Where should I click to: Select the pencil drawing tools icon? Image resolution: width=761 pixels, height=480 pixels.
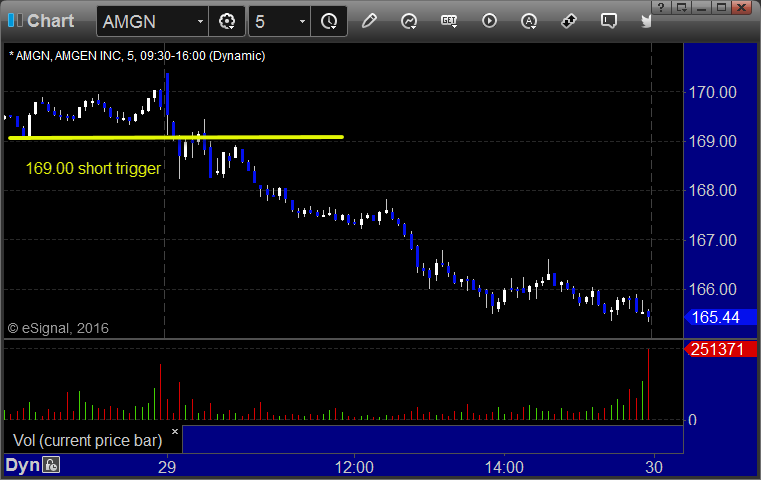(x=369, y=21)
